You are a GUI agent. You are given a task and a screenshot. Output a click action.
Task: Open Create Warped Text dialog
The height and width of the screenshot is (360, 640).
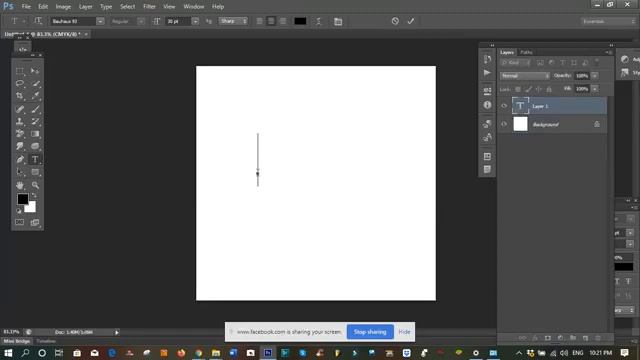point(318,21)
